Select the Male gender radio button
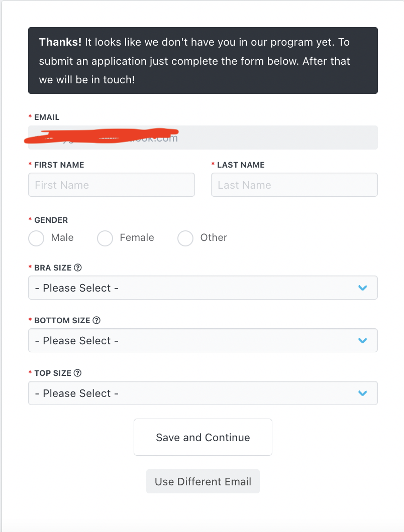The image size is (404, 532). (36, 238)
